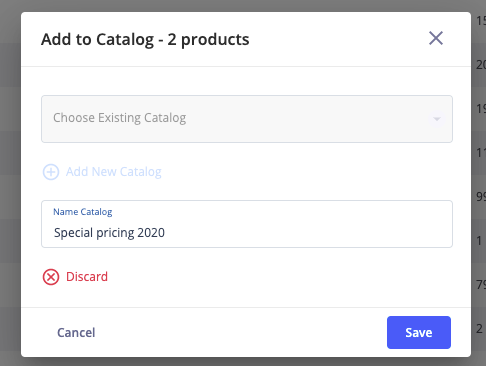Image resolution: width=486 pixels, height=366 pixels.
Task: Click the Name Catalog field label
Action: (83, 212)
